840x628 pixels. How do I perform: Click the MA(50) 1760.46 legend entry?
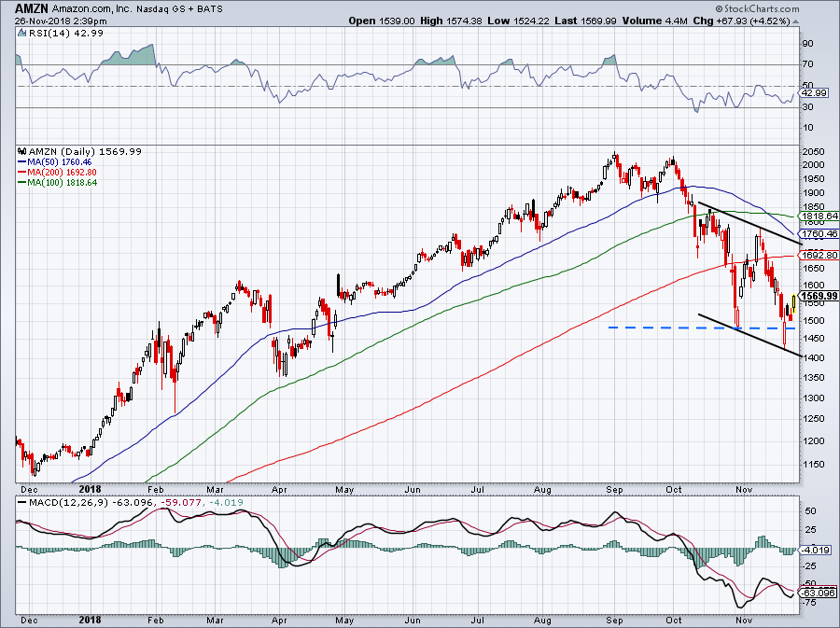(x=60, y=161)
